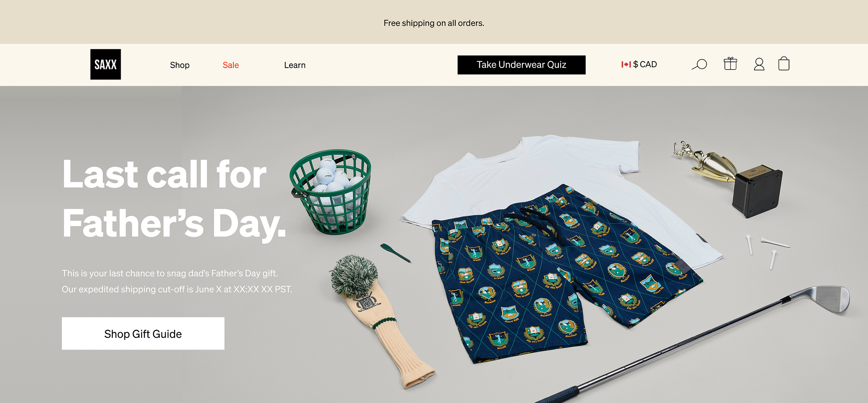868x403 pixels.
Task: Click Shop Gift Guide button
Action: coord(143,333)
